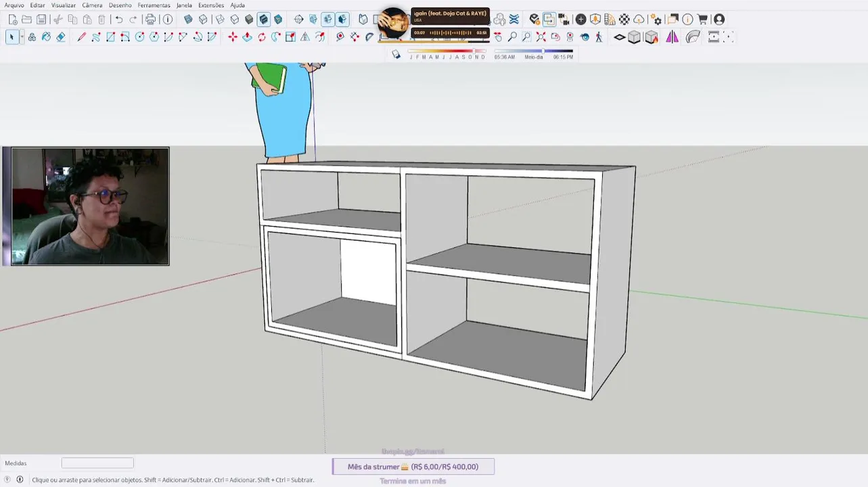Select the Polygon tool

click(x=154, y=37)
